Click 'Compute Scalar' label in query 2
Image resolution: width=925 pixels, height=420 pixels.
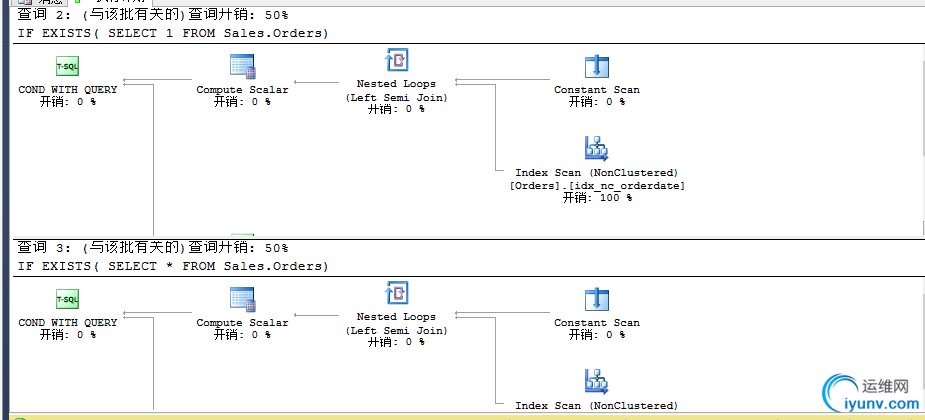click(242, 90)
